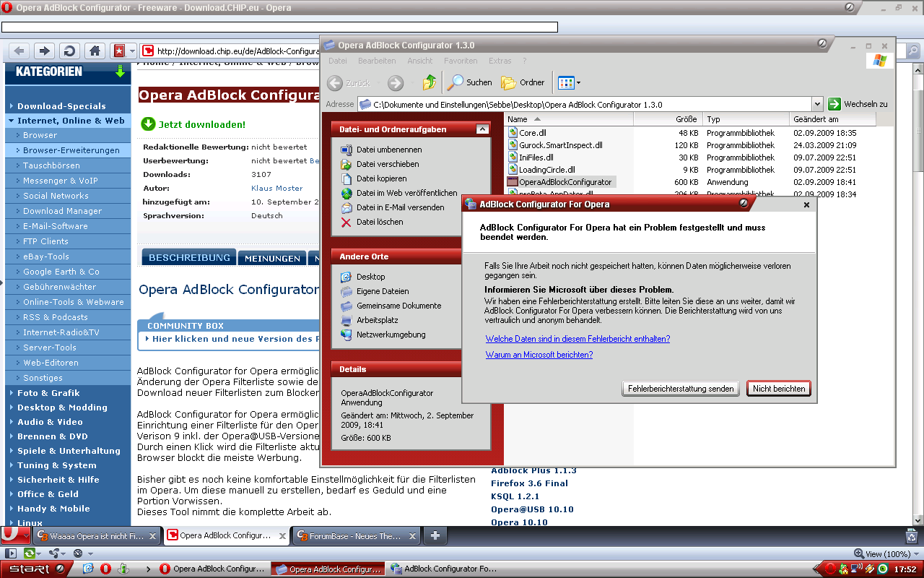Open the Bearbeiten menu in Explorer
The image size is (924, 578).
pyautogui.click(x=377, y=61)
